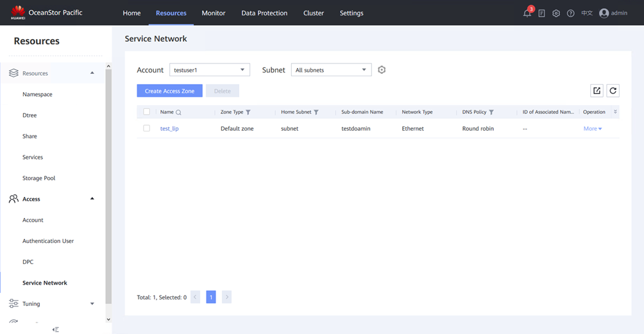Toggle the select-all checkbox in table header

point(146,112)
